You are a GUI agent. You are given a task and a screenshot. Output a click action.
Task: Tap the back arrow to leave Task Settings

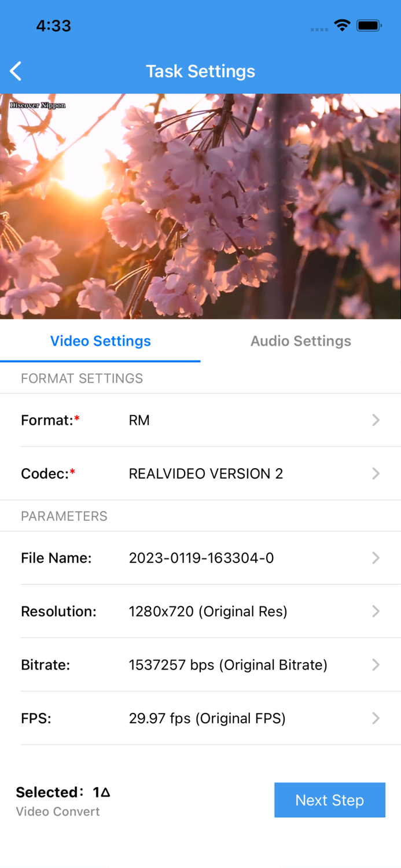pos(16,71)
